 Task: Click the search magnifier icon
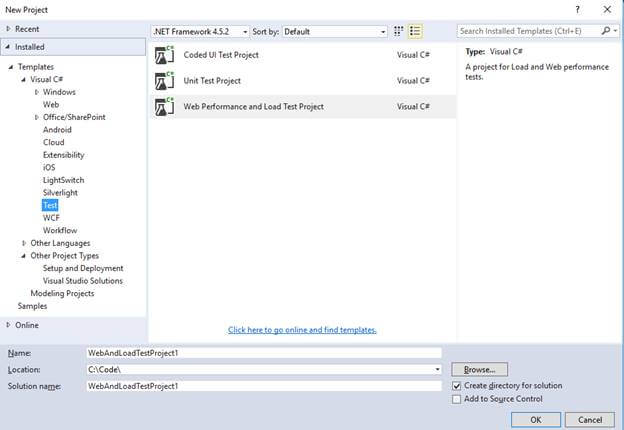pyautogui.click(x=606, y=31)
